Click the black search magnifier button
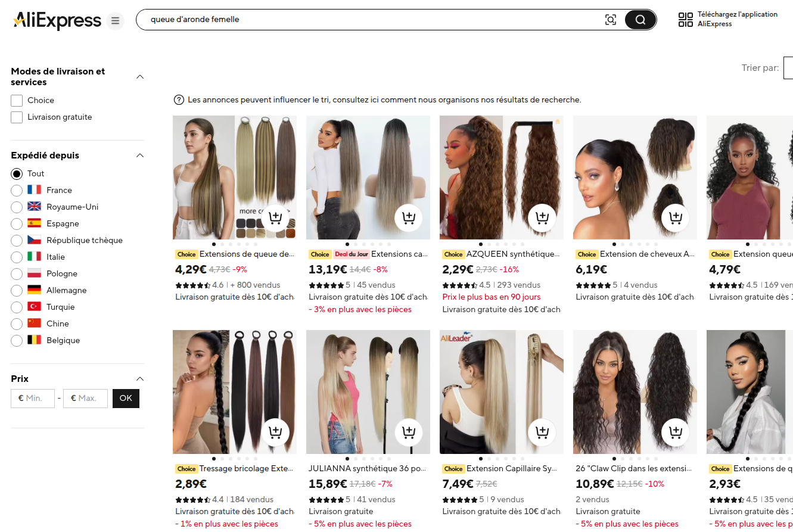Image resolution: width=793 pixels, height=532 pixels. coord(640,20)
